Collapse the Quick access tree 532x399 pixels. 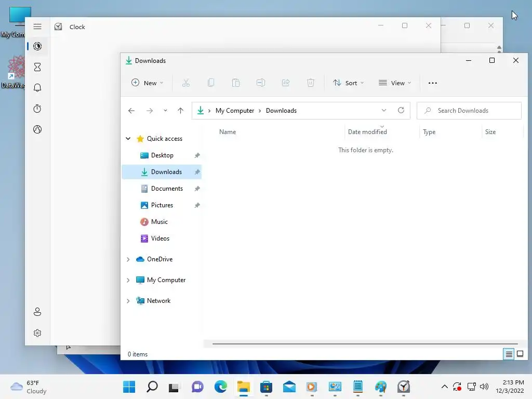coord(128,138)
